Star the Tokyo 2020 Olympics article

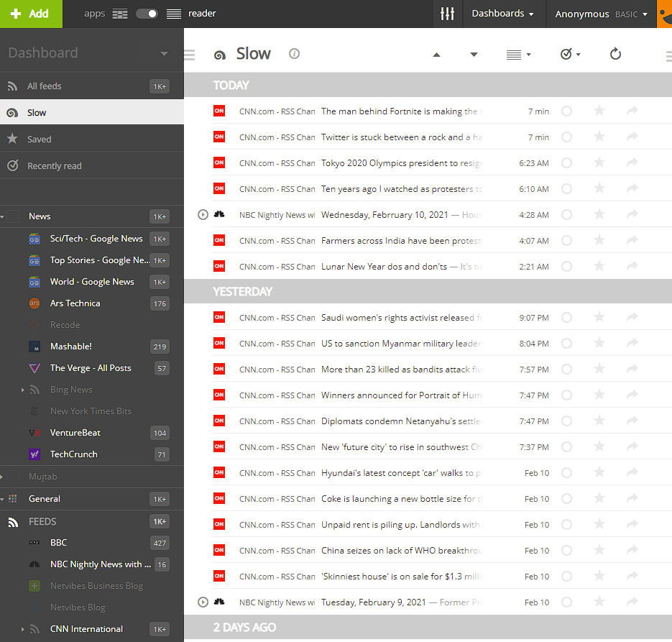(599, 163)
